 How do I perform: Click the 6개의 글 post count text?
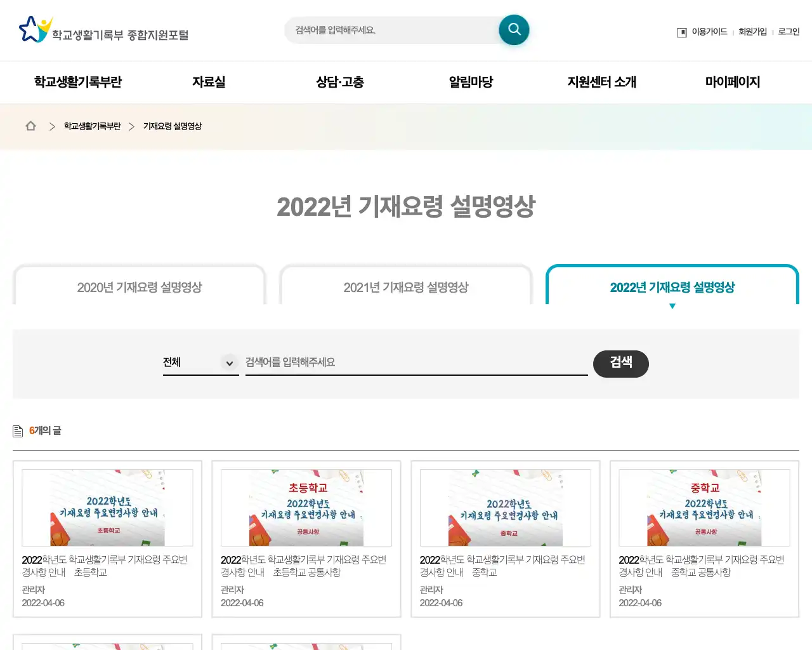point(45,431)
